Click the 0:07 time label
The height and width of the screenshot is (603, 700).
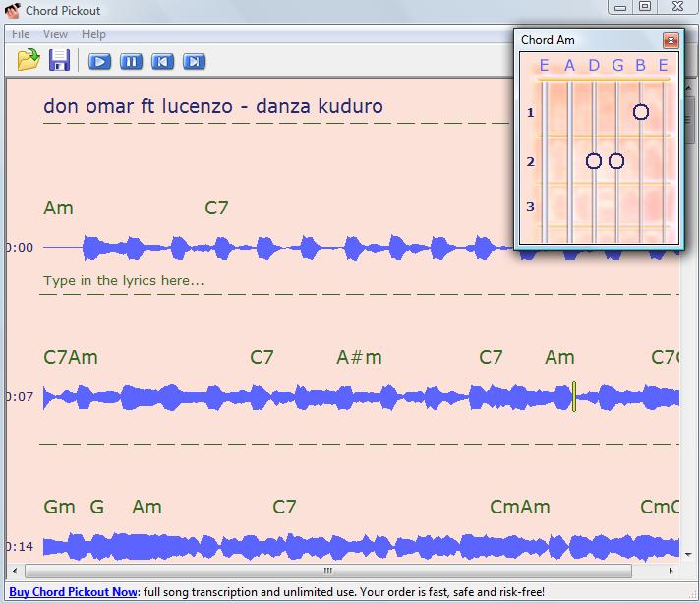20,397
